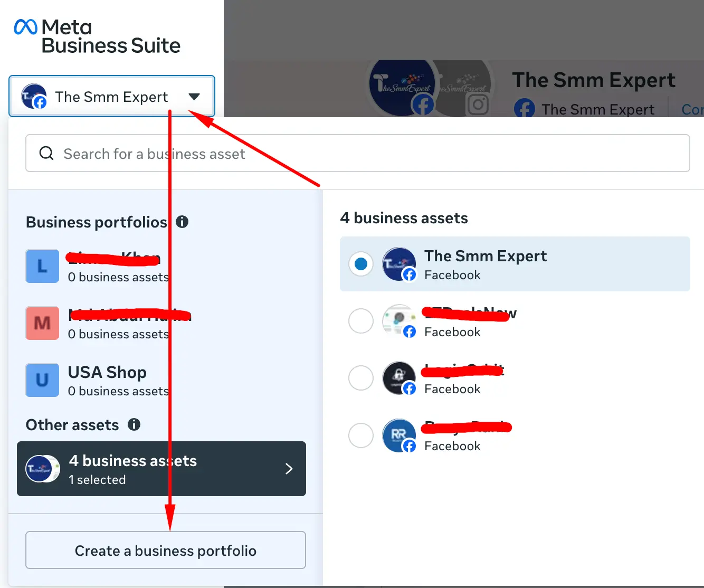Click the chevron on 4 business assets row
The width and height of the screenshot is (704, 588).
289,469
